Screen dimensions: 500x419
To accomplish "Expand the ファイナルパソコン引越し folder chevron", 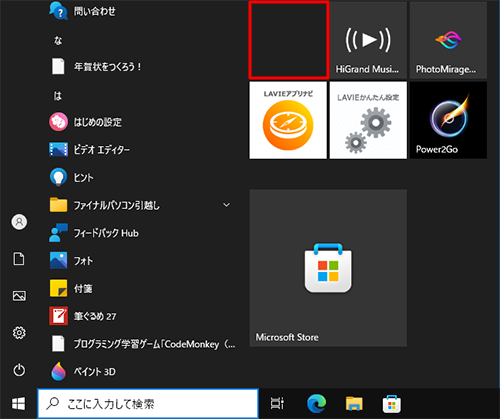I will 226,205.
